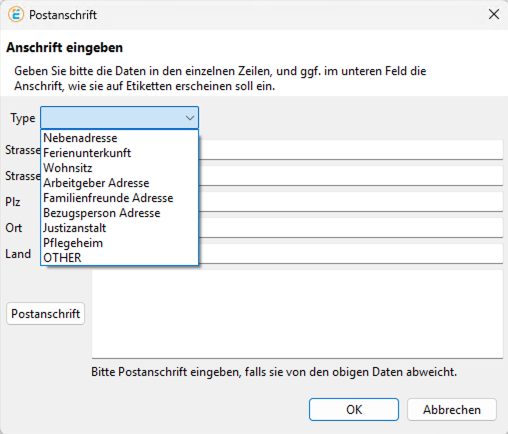This screenshot has width=508, height=434.
Task: Confirm with the OK button
Action: tap(354, 409)
